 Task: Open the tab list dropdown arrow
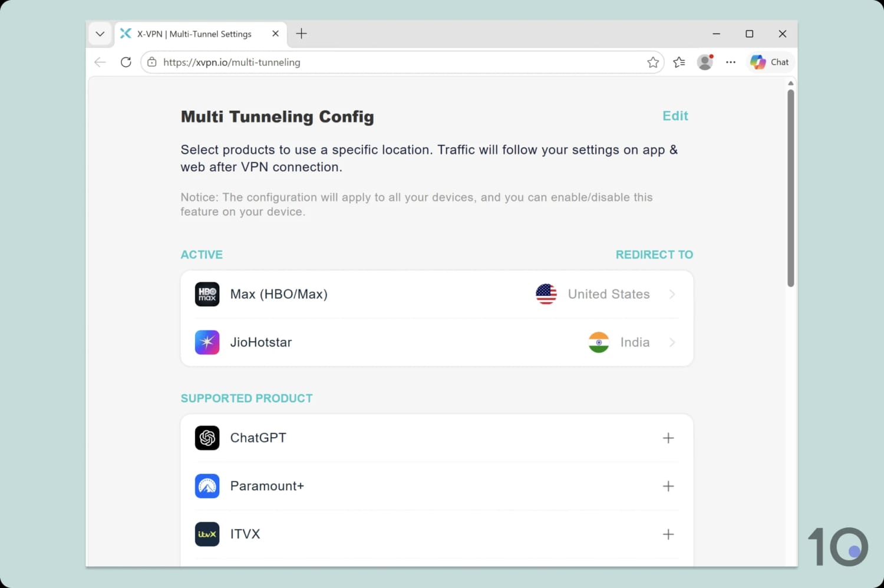100,34
